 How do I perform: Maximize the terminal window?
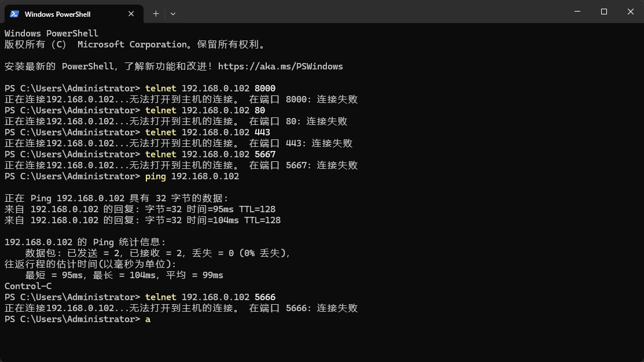pyautogui.click(x=604, y=12)
